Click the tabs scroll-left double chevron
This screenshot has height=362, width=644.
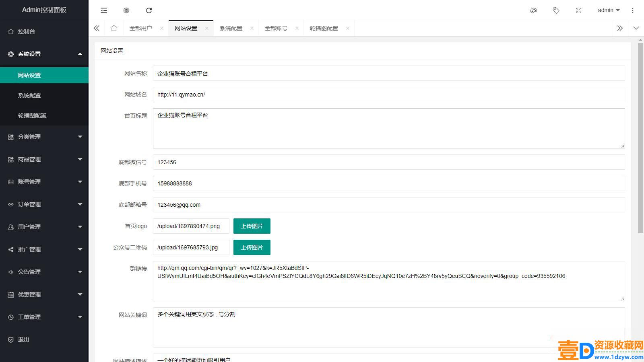(x=97, y=28)
